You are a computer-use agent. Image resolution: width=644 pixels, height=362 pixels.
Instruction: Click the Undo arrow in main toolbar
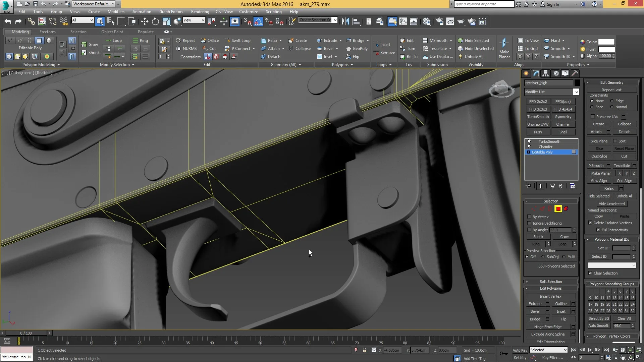(8, 22)
